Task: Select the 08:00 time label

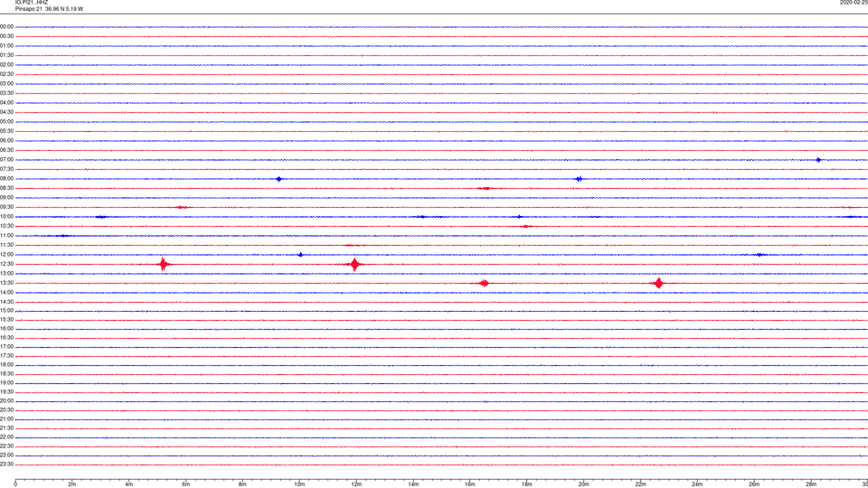Action: 6,179
